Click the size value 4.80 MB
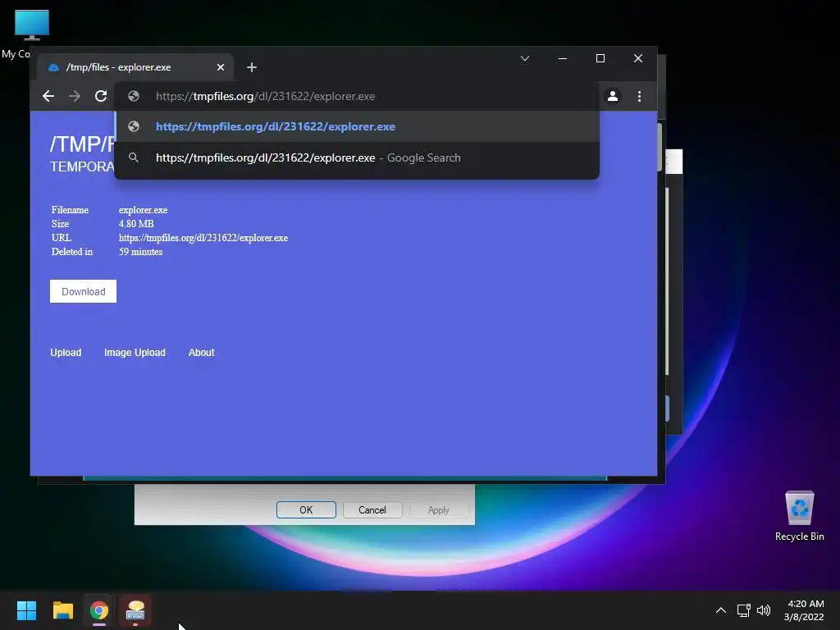 pos(136,224)
